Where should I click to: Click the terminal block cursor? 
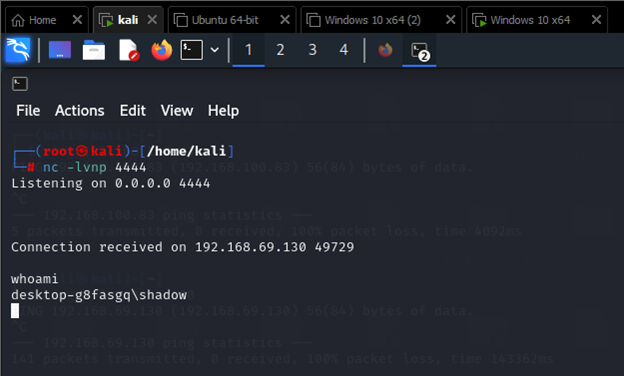coord(15,311)
